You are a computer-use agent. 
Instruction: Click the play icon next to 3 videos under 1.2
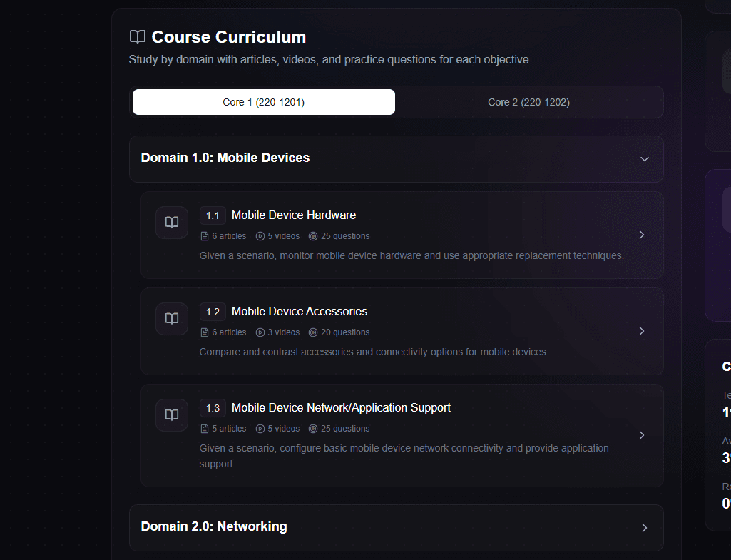click(261, 332)
